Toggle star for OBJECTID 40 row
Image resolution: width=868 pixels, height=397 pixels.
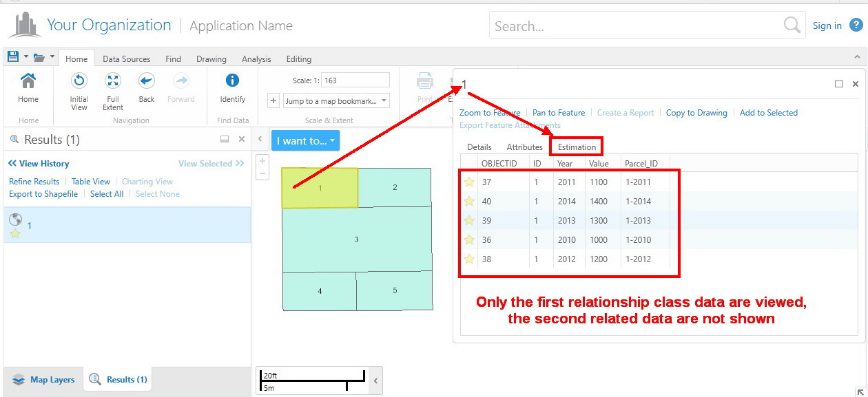tap(469, 202)
